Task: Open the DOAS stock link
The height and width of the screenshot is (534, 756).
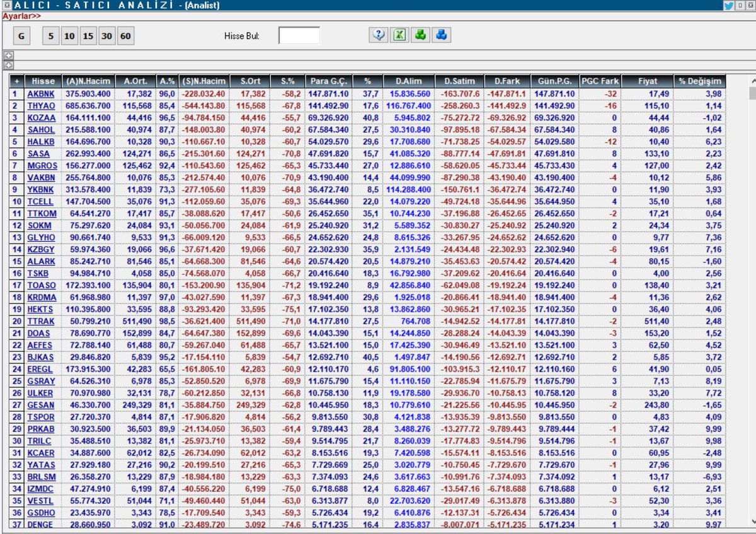Action: point(39,333)
